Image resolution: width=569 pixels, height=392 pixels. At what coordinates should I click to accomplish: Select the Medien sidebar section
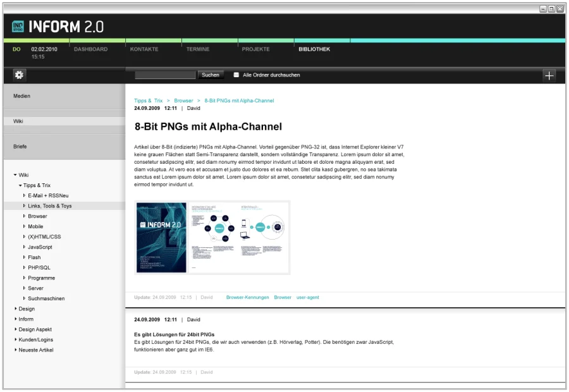click(x=22, y=96)
